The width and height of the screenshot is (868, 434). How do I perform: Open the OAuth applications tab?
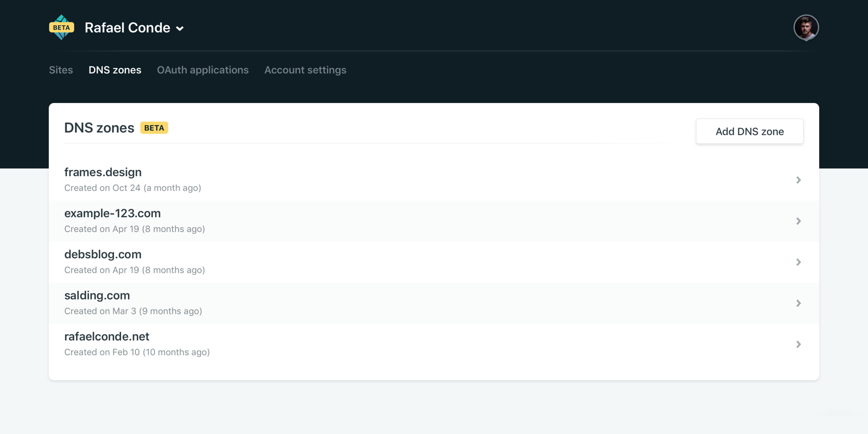[x=203, y=70]
